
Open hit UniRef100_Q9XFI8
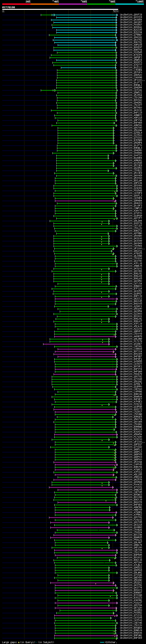coord(131,15)
